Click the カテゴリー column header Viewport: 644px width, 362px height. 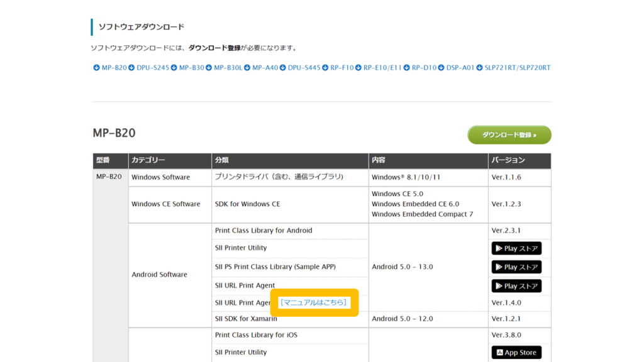coord(170,160)
